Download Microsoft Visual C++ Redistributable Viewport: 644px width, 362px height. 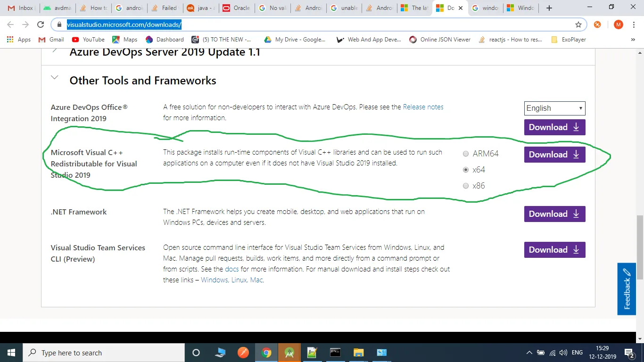[x=555, y=155]
